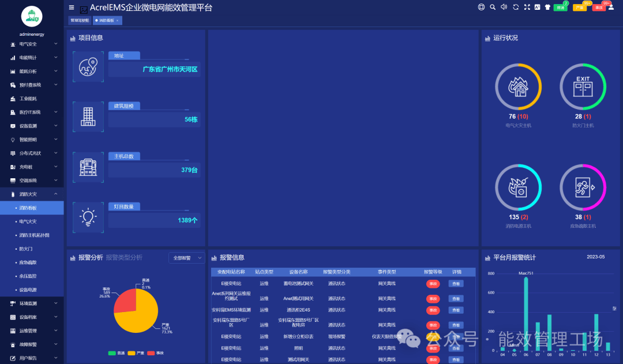
Task: Click the red 事故 alarm badge in header
Action: (599, 7)
